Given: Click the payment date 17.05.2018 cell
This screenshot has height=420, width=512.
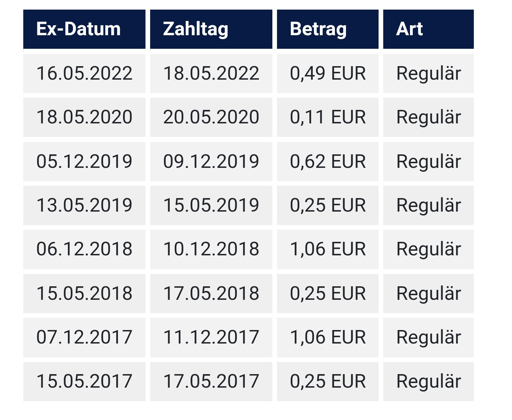Looking at the screenshot, I should click(x=211, y=293).
